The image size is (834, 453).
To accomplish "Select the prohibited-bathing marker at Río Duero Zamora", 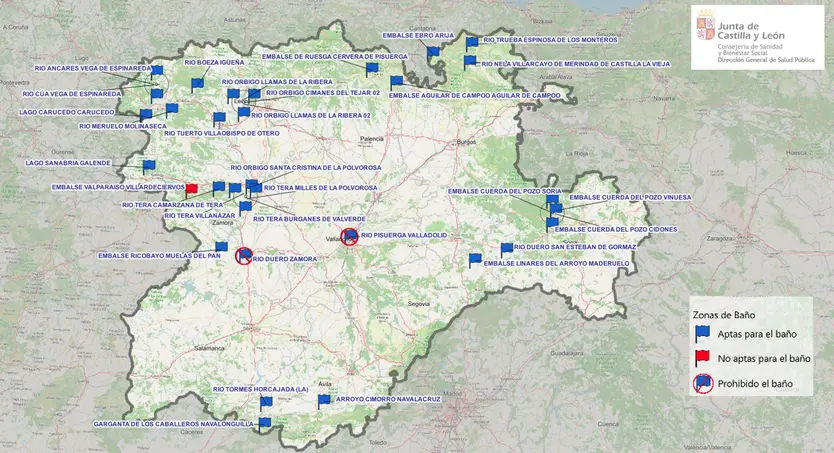I will click(x=244, y=256).
